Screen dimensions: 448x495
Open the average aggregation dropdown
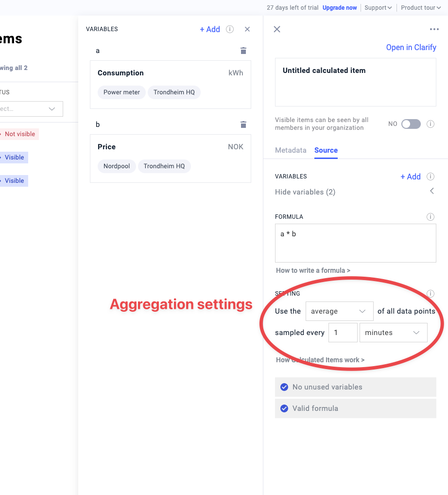pyautogui.click(x=339, y=311)
